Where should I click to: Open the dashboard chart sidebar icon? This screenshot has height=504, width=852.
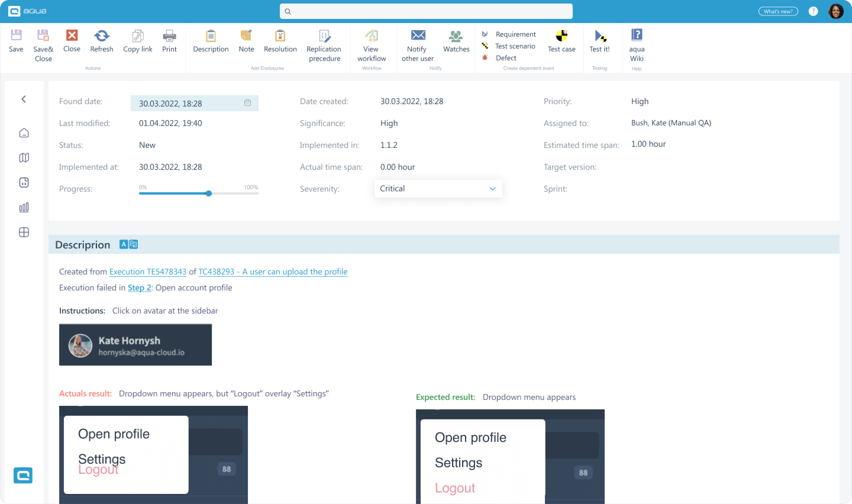pyautogui.click(x=24, y=208)
